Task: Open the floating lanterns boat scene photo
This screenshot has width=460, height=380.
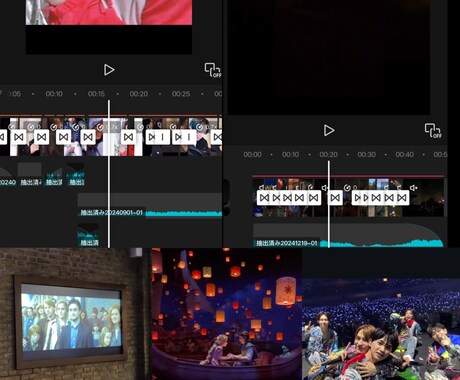Action: tap(227, 314)
